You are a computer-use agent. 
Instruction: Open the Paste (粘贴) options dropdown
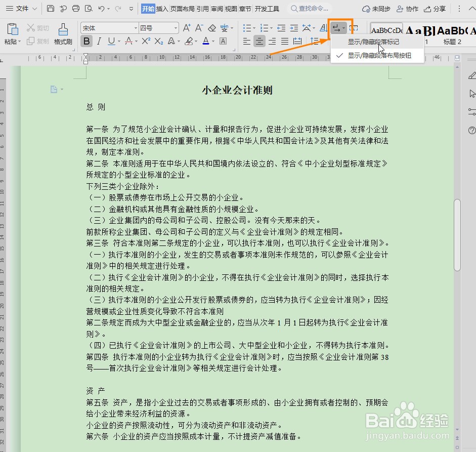point(19,42)
